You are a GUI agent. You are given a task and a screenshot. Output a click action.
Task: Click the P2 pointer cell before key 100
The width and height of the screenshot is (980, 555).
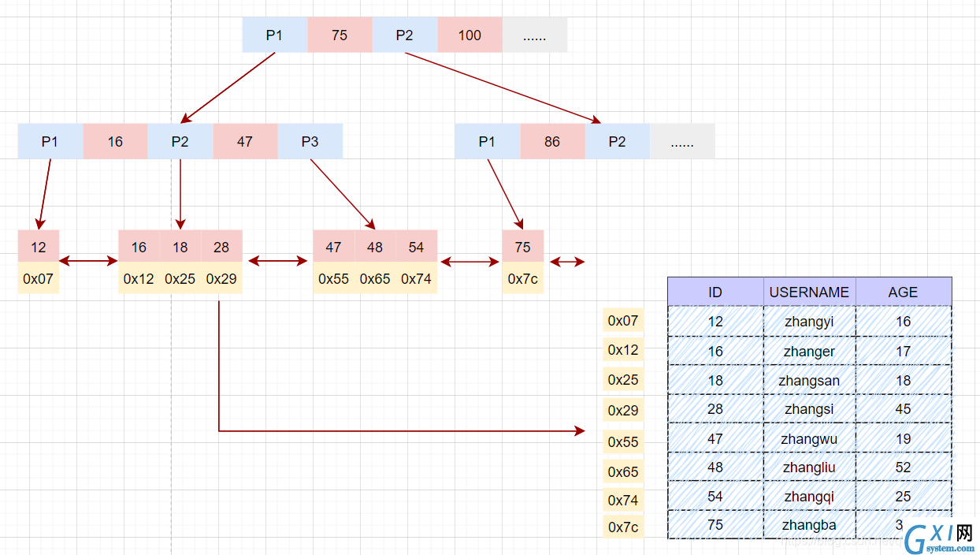coord(404,35)
